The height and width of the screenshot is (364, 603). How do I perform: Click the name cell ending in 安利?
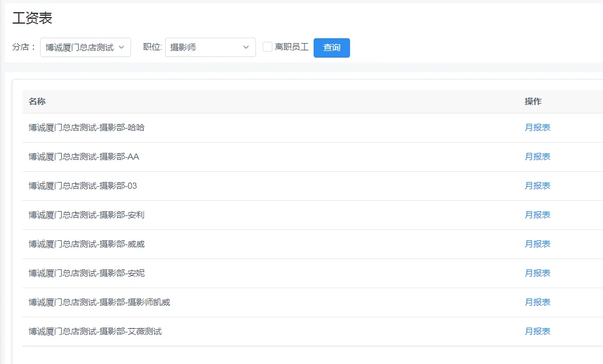(x=87, y=215)
